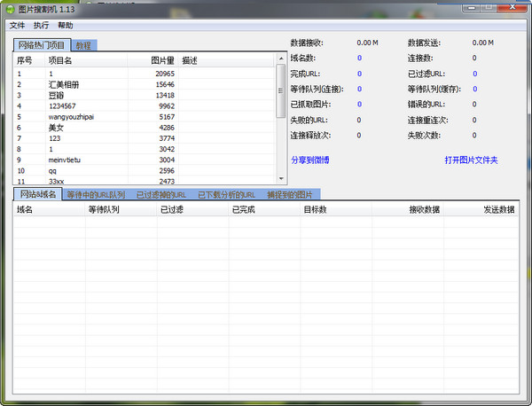Minimize the 图片搜割机 window
The height and width of the screenshot is (406, 532).
tap(472, 7)
